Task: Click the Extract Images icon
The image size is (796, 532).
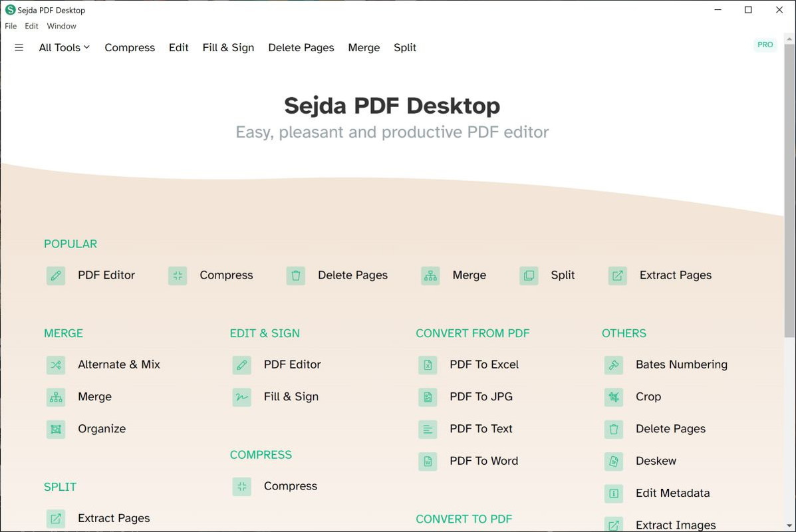Action: (614, 525)
